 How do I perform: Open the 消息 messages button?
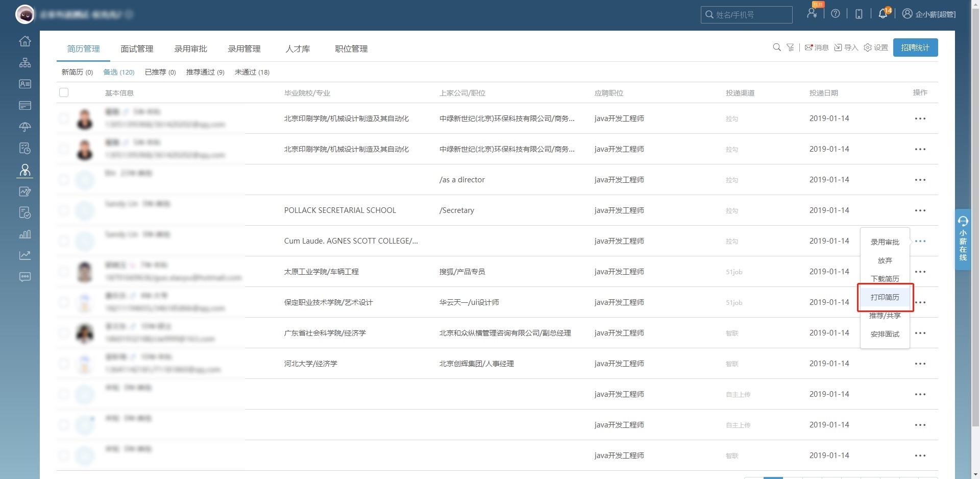[x=817, y=47]
